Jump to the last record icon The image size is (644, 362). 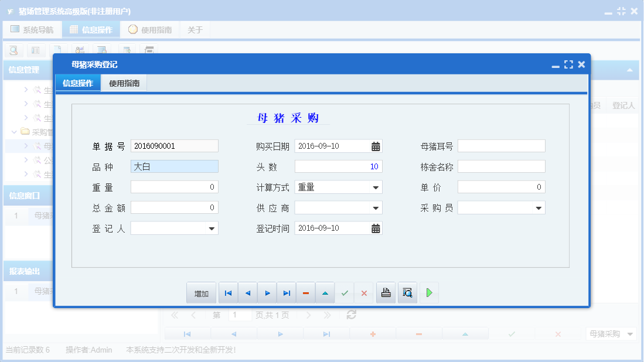286,292
